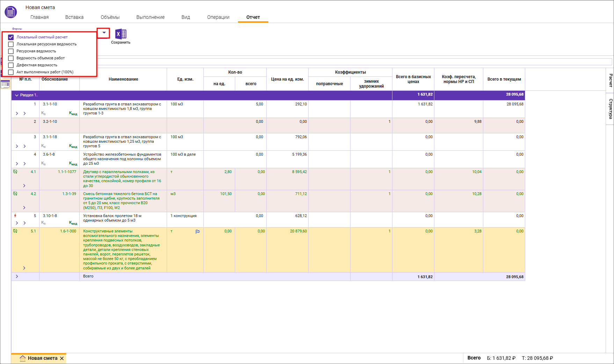Expand the Всего totals row
Image resolution: width=614 pixels, height=364 pixels.
pyautogui.click(x=17, y=276)
